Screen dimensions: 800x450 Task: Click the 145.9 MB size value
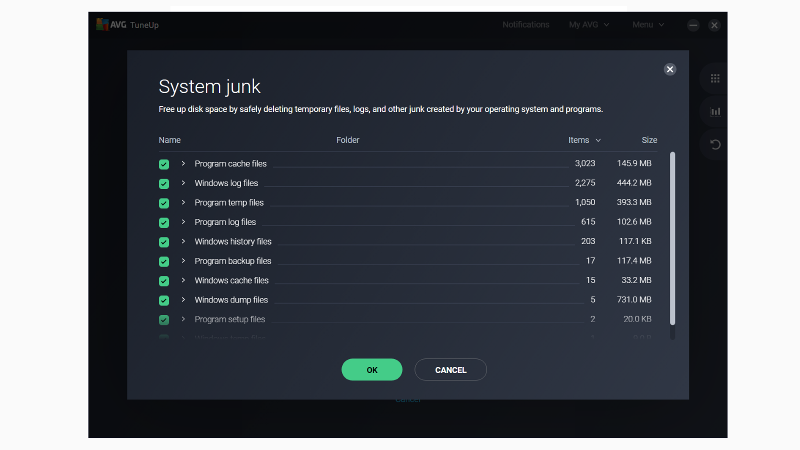634,163
